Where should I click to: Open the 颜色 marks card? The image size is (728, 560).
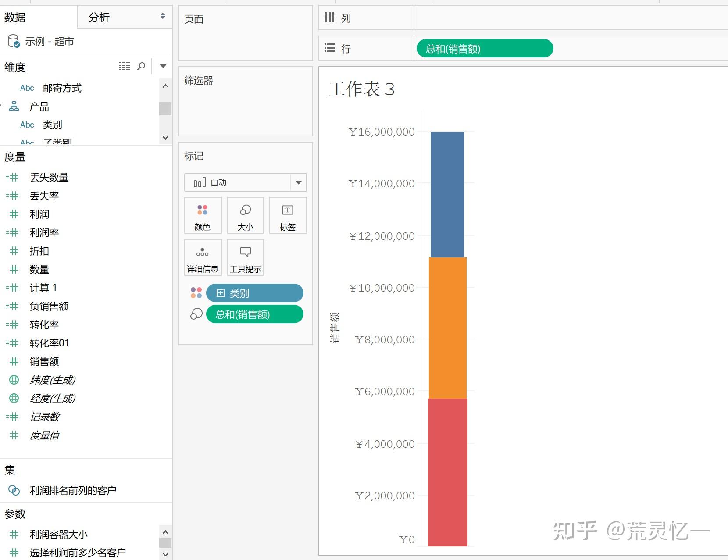tap(203, 216)
